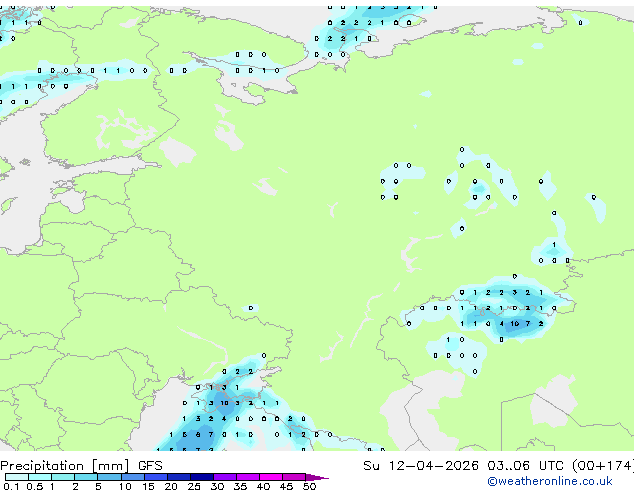Select the 'Su 12-04-2026' date text
The image size is (634, 490).
pos(421,466)
